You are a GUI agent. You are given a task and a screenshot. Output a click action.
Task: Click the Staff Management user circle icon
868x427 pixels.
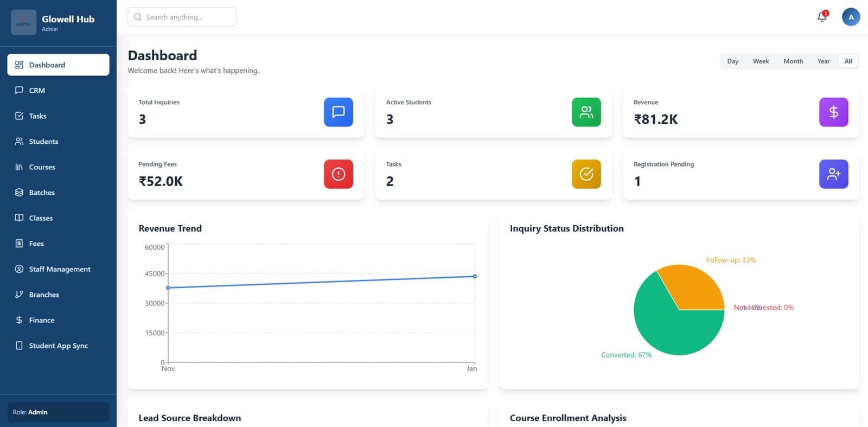click(x=19, y=269)
